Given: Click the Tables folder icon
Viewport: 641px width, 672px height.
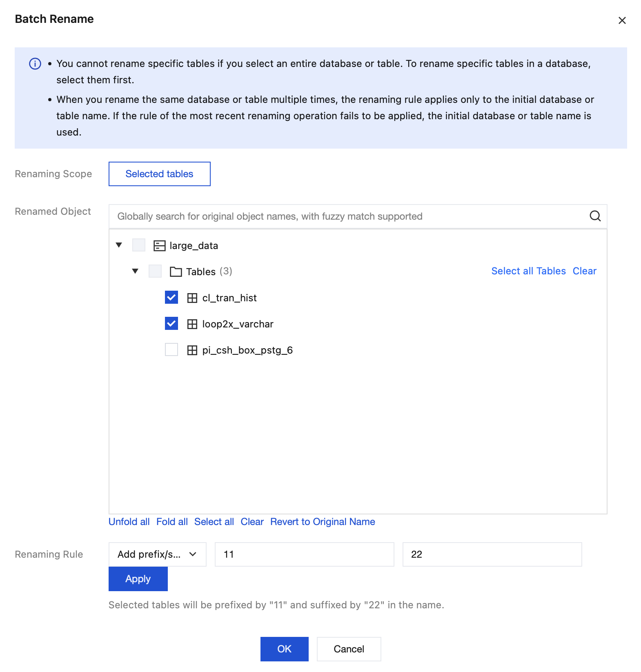Looking at the screenshot, I should [x=176, y=271].
